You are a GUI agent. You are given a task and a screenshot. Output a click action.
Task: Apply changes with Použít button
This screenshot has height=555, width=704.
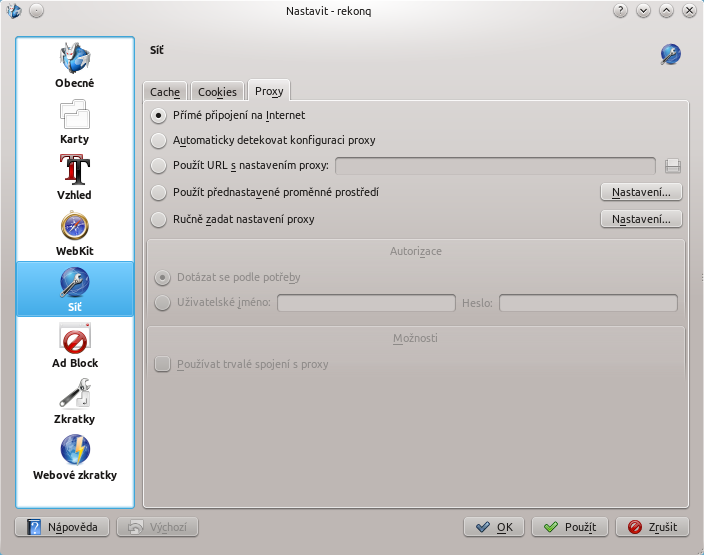click(570, 527)
